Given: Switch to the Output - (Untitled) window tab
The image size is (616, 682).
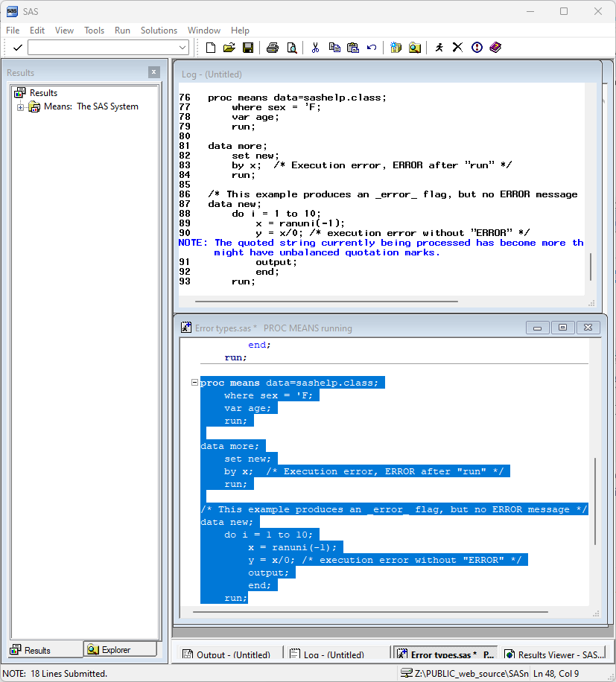Looking at the screenshot, I should click(226, 655).
